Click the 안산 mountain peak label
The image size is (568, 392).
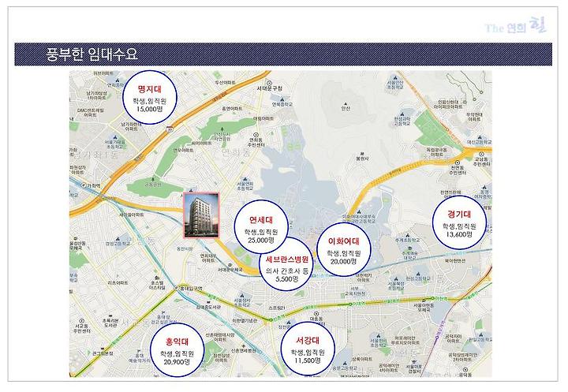click(346, 106)
